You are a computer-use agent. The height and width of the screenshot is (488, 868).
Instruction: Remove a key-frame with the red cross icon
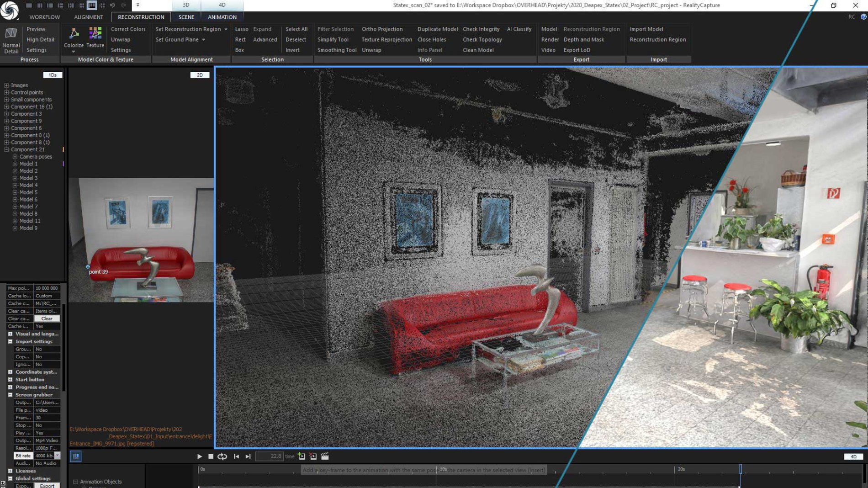tap(313, 456)
